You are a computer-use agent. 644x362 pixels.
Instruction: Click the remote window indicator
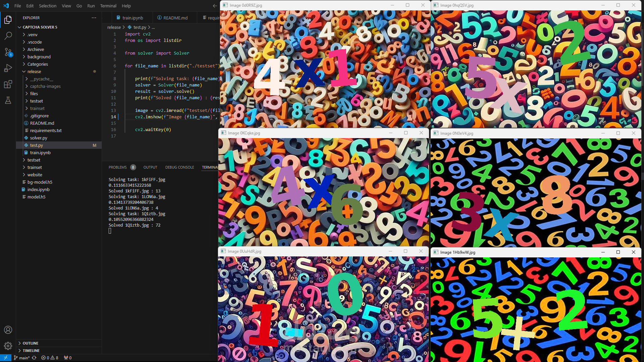click(x=5, y=358)
